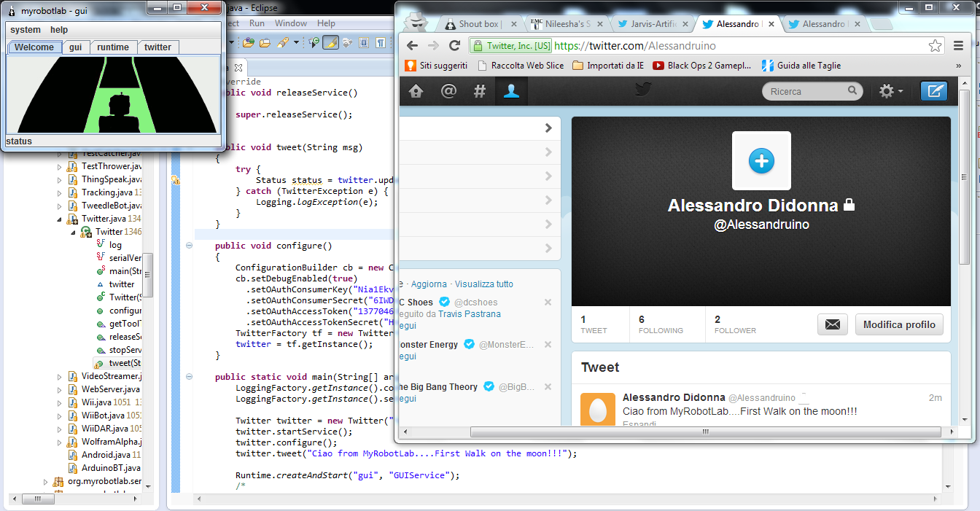Open the Chrome menu (three-line icon)
This screenshot has width=980, height=511.
(x=959, y=45)
